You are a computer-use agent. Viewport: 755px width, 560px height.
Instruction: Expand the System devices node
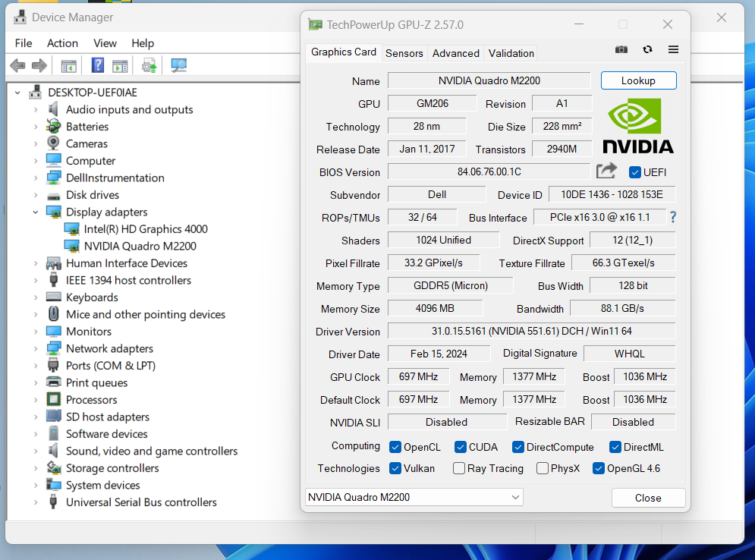point(36,486)
